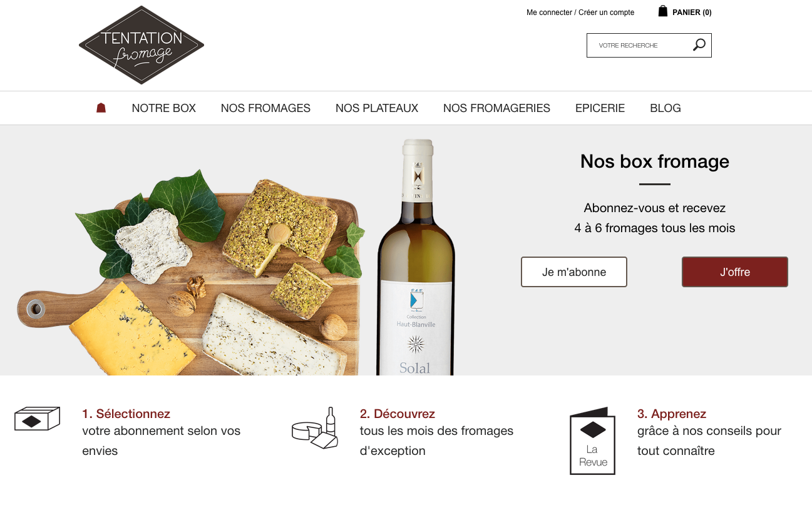Viewport: 812px width, 505px height.
Task: Open the PANIER (0) cart link
Action: click(x=692, y=13)
